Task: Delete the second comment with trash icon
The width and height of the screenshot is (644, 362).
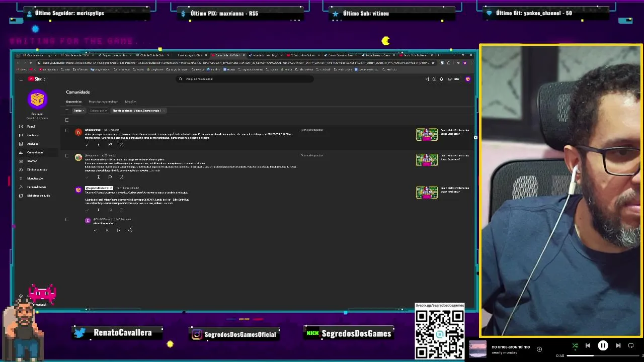Action: click(99, 177)
